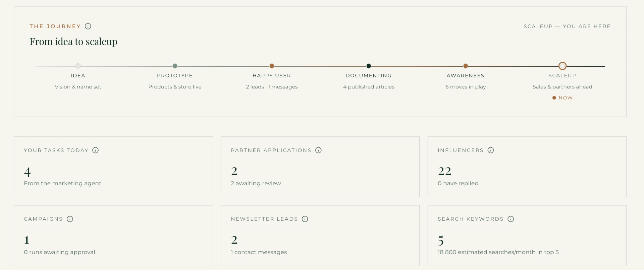
Task: Select the Prototype stage dot
Action: pyautogui.click(x=175, y=66)
